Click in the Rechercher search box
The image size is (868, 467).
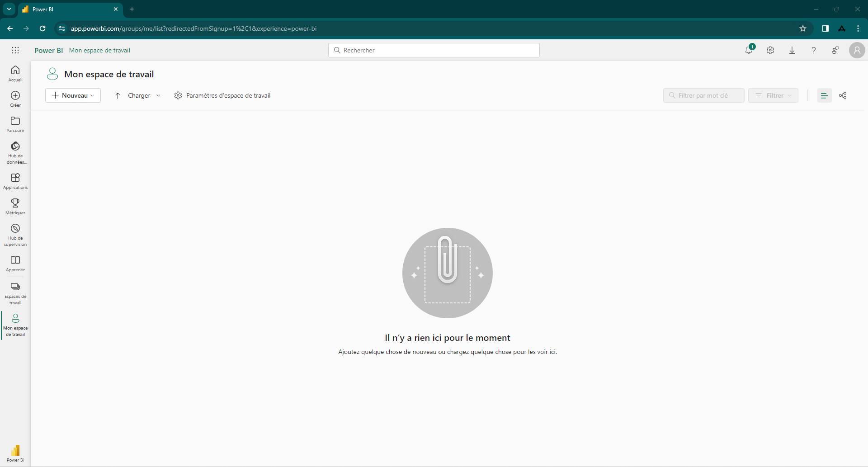click(x=434, y=50)
